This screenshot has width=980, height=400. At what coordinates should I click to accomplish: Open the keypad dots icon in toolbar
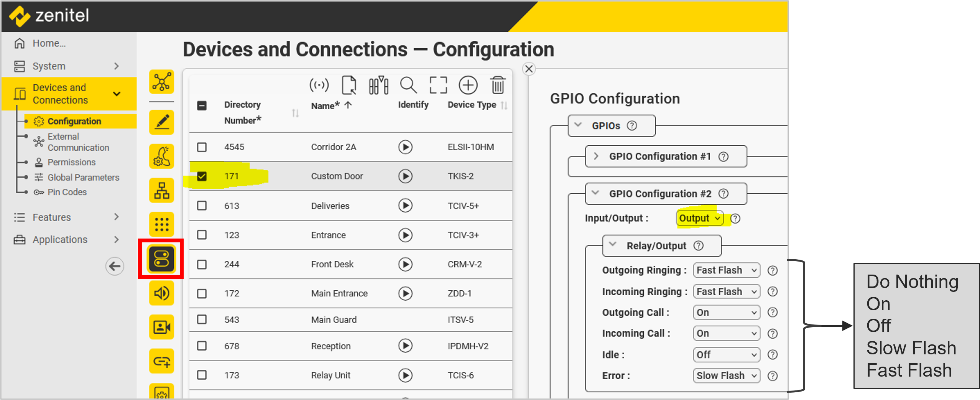pyautogui.click(x=161, y=224)
